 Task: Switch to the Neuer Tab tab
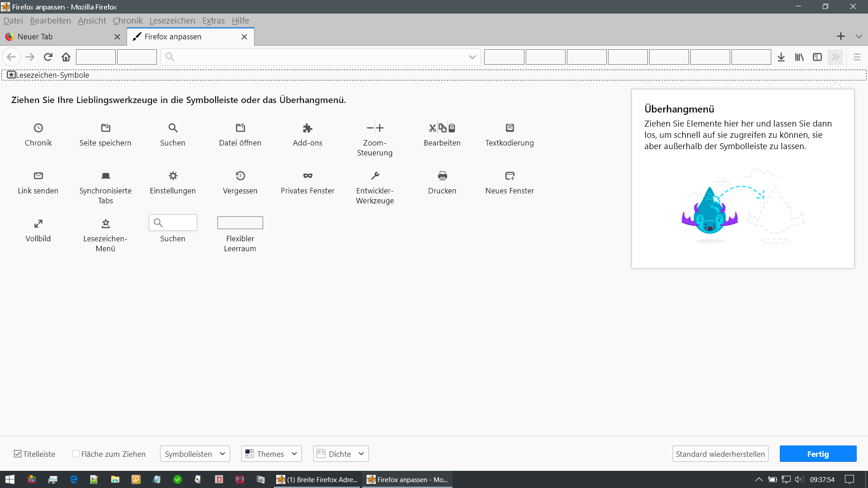[x=59, y=37]
